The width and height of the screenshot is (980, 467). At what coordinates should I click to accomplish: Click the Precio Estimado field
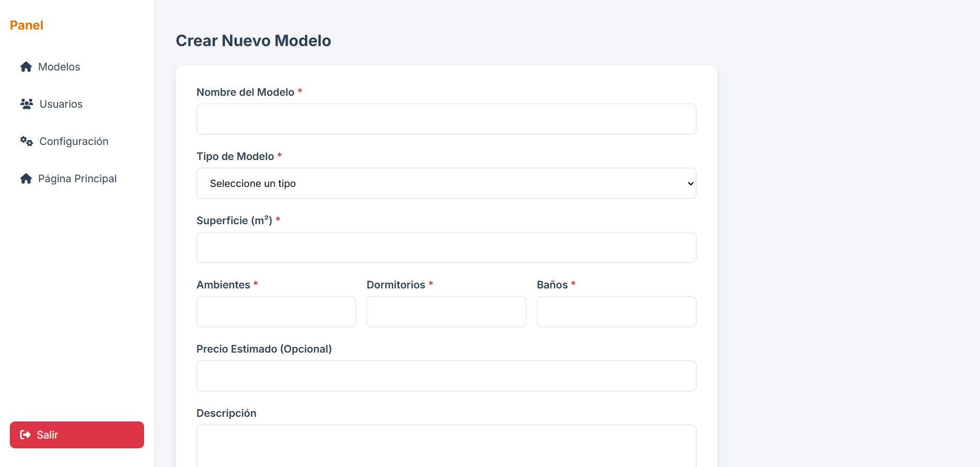(446, 376)
